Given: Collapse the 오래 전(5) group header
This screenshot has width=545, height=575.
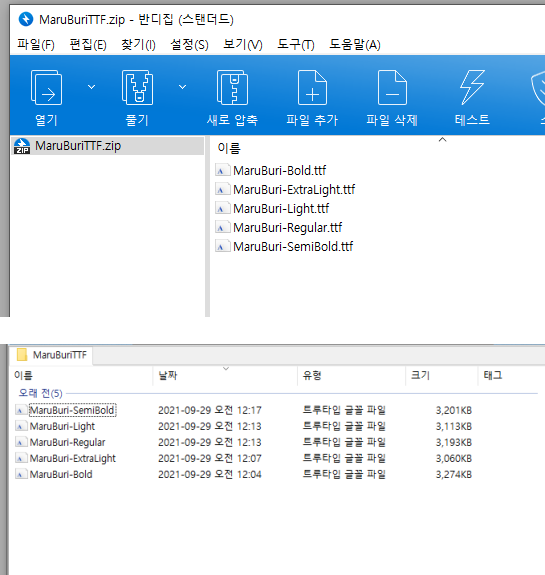Looking at the screenshot, I should [40, 393].
